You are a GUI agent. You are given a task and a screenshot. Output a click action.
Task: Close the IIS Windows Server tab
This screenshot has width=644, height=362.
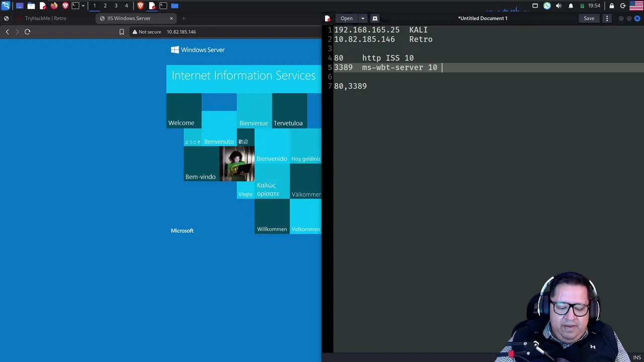[x=171, y=18]
